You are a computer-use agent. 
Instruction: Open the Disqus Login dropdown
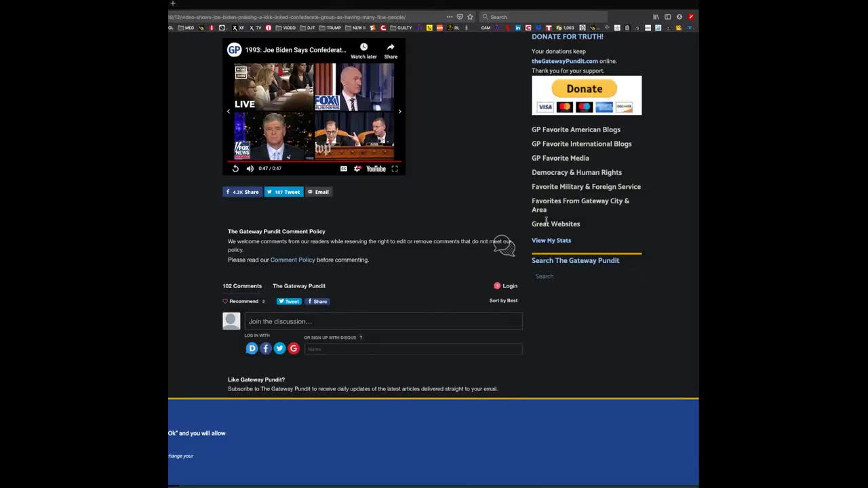[x=506, y=286]
